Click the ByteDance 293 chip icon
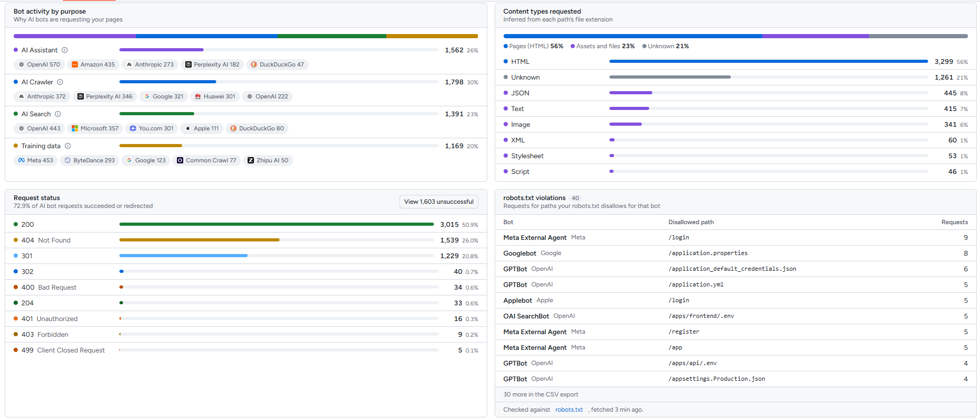The image size is (980, 419). coord(68,161)
